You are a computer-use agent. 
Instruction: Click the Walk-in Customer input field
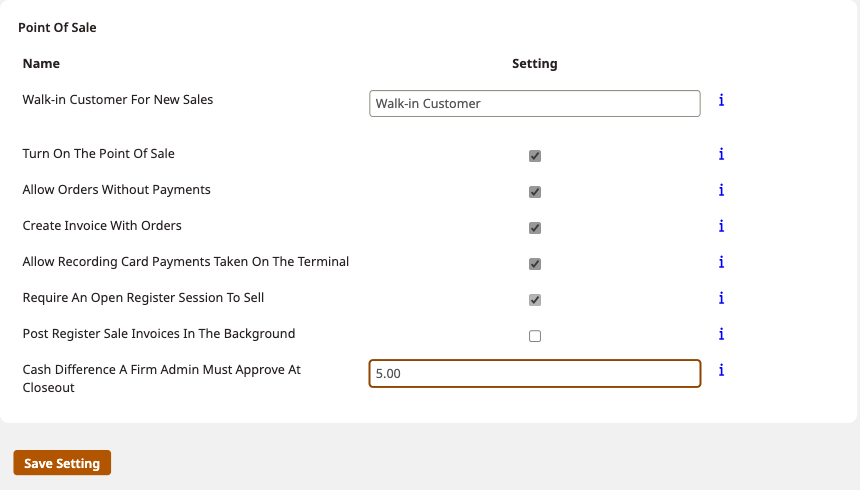click(x=535, y=104)
